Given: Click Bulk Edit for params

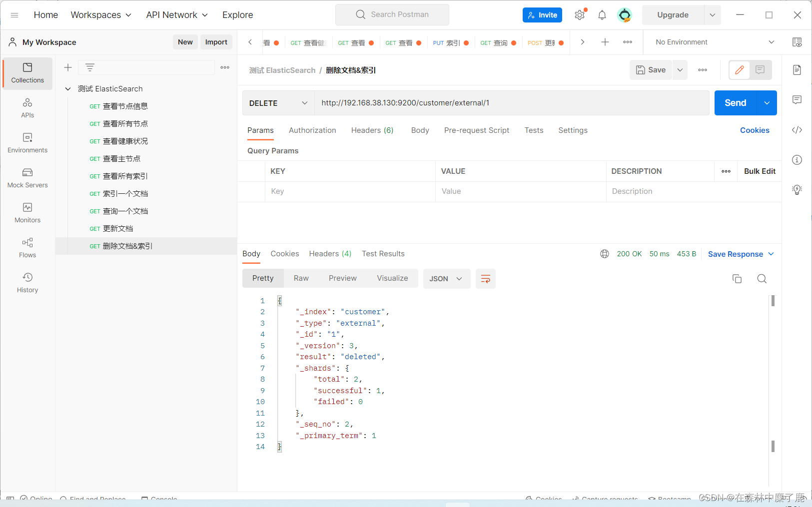Looking at the screenshot, I should coord(760,171).
